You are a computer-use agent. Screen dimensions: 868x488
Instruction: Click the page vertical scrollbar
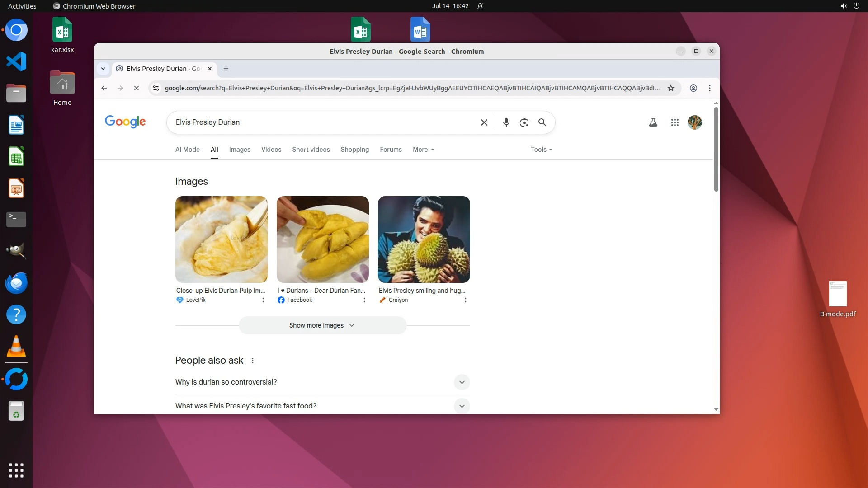pyautogui.click(x=716, y=149)
